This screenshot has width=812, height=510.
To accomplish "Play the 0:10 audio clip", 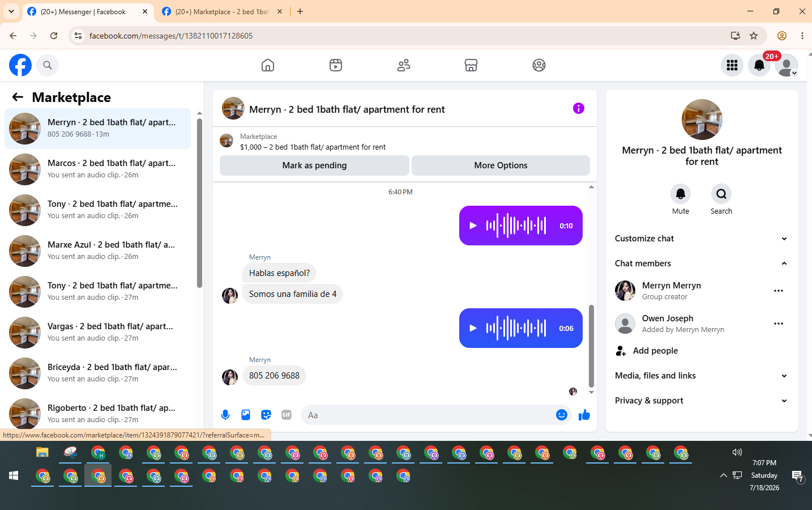I will (x=473, y=226).
